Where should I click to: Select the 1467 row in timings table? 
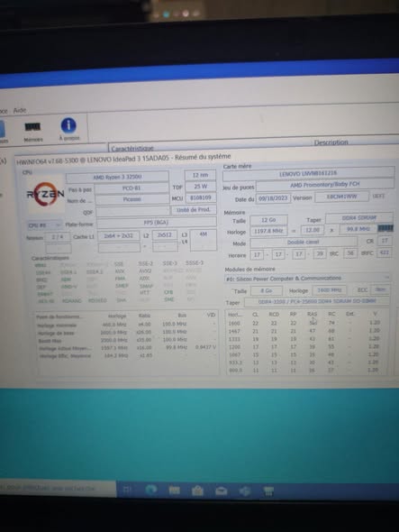point(304,331)
